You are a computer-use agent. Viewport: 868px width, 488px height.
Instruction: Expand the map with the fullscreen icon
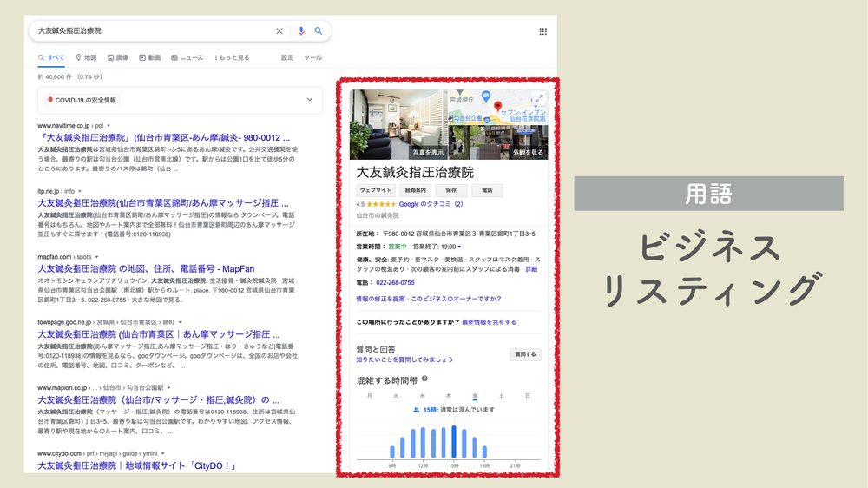click(x=538, y=99)
